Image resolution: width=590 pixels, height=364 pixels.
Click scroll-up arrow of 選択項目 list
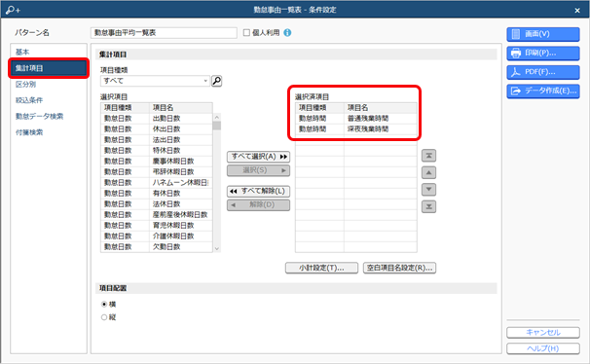pos(217,117)
